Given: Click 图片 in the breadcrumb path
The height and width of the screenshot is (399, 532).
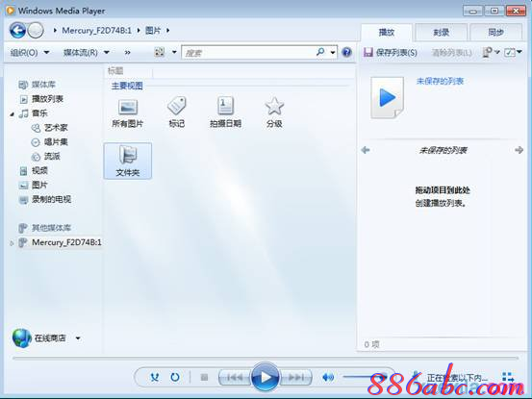Looking at the screenshot, I should point(153,31).
